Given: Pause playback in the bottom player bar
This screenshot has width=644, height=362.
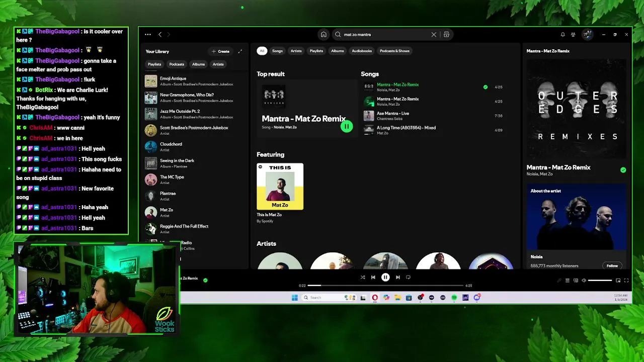Looking at the screenshot, I should (385, 277).
